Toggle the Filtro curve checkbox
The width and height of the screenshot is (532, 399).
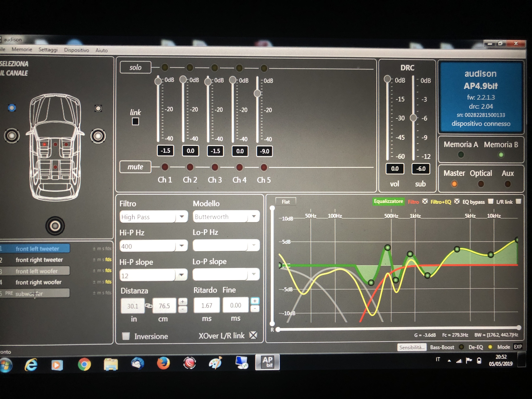click(x=425, y=201)
